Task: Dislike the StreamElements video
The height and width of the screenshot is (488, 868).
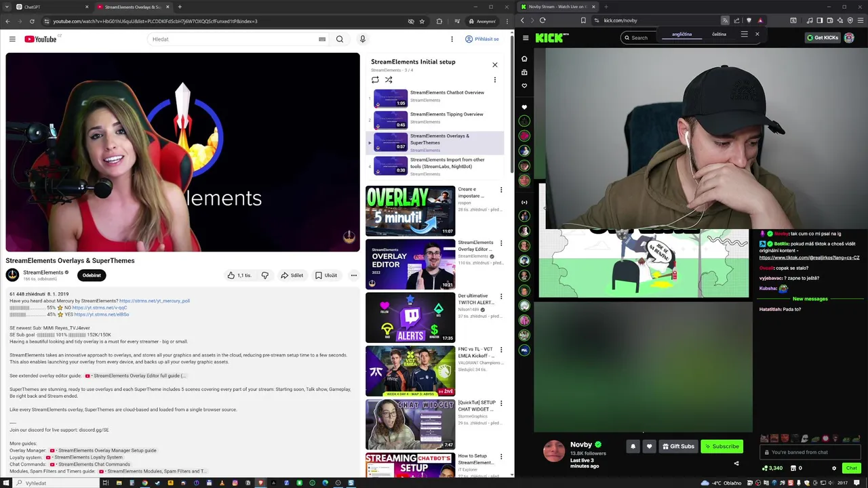Action: coord(265,275)
